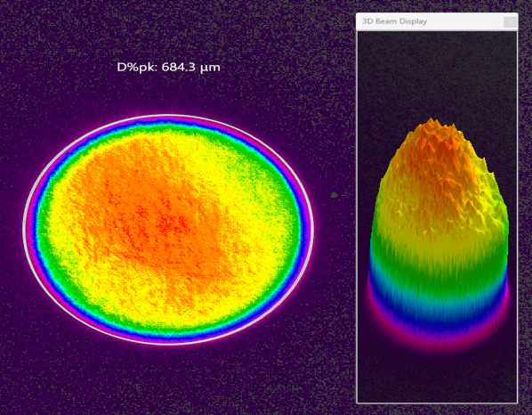Click the 3D Beam Display title bar

(x=437, y=21)
